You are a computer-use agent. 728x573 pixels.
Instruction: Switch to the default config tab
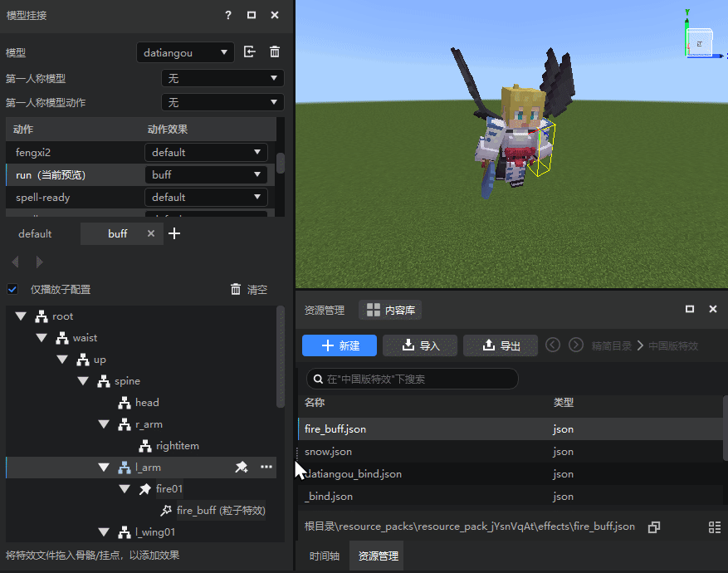[x=35, y=233]
